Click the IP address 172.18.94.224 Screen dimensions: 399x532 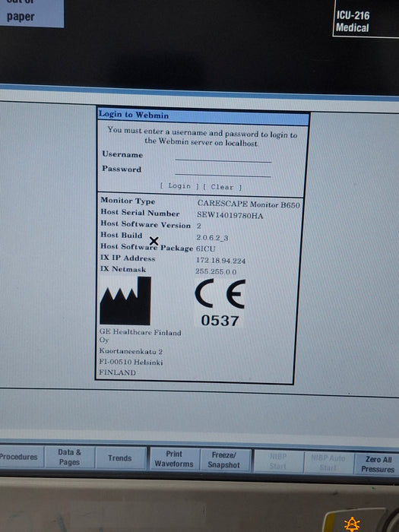pyautogui.click(x=220, y=260)
